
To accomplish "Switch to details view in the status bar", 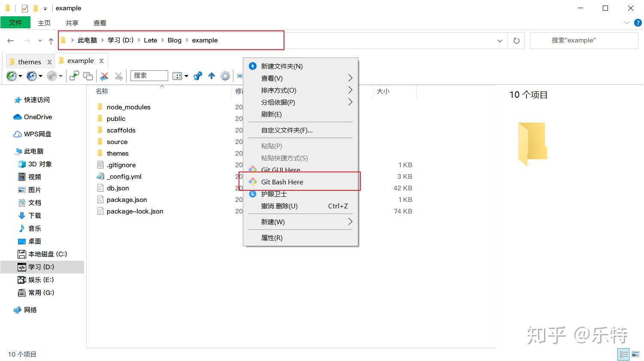I will click(x=623, y=354).
